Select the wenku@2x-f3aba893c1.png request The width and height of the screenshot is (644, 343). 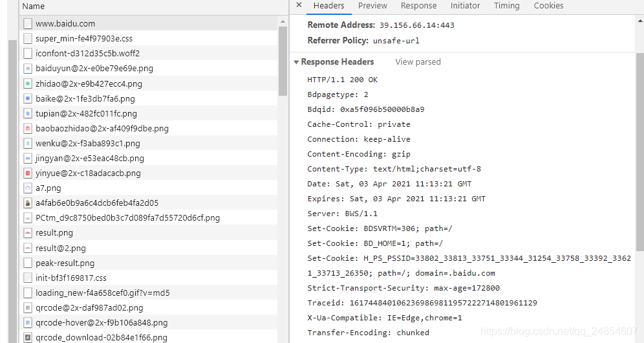148,143
